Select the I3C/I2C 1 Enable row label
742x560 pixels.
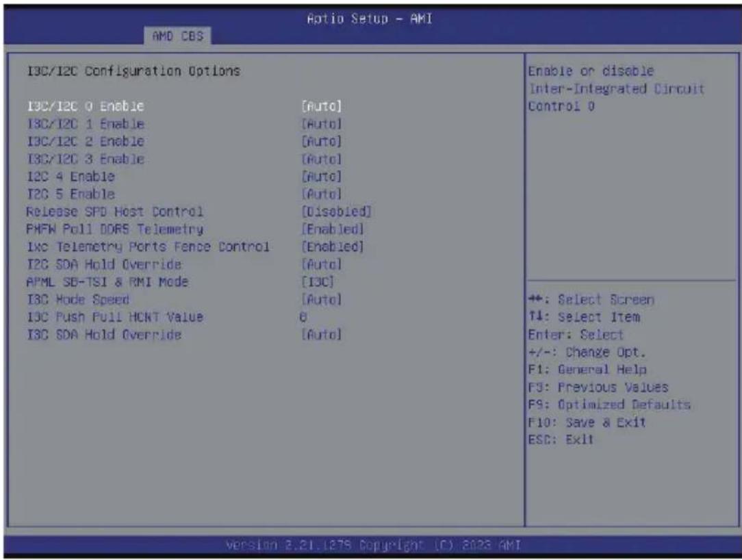[x=86, y=124]
